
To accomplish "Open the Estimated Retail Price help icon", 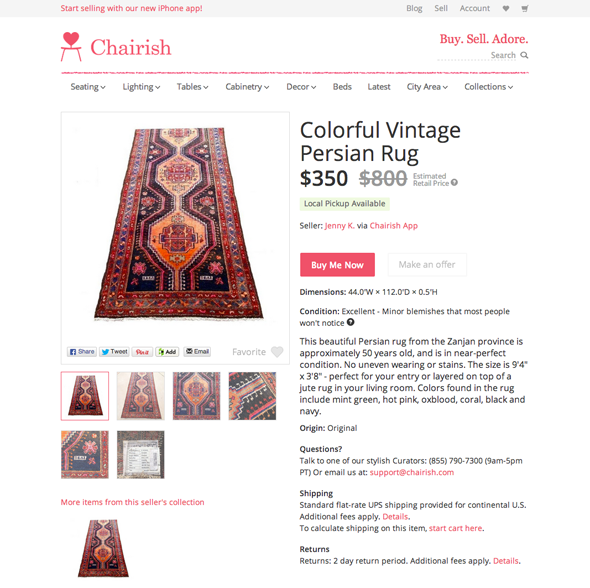I will pyautogui.click(x=455, y=182).
